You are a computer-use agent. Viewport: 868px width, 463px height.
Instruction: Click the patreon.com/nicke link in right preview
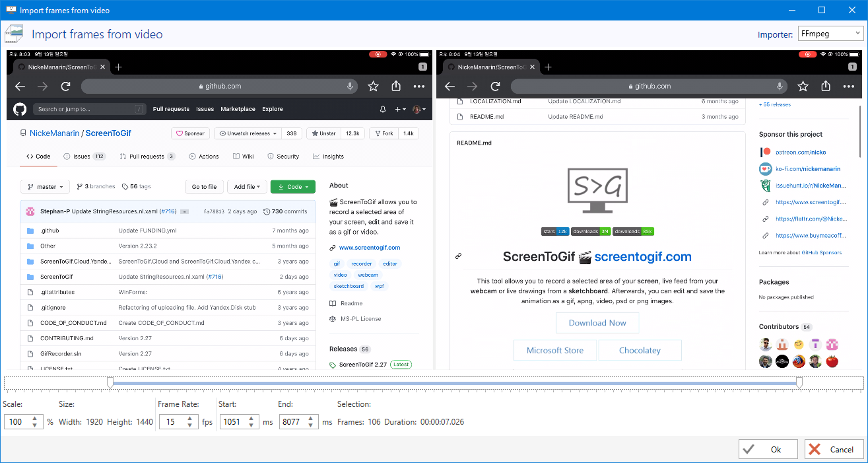click(801, 152)
